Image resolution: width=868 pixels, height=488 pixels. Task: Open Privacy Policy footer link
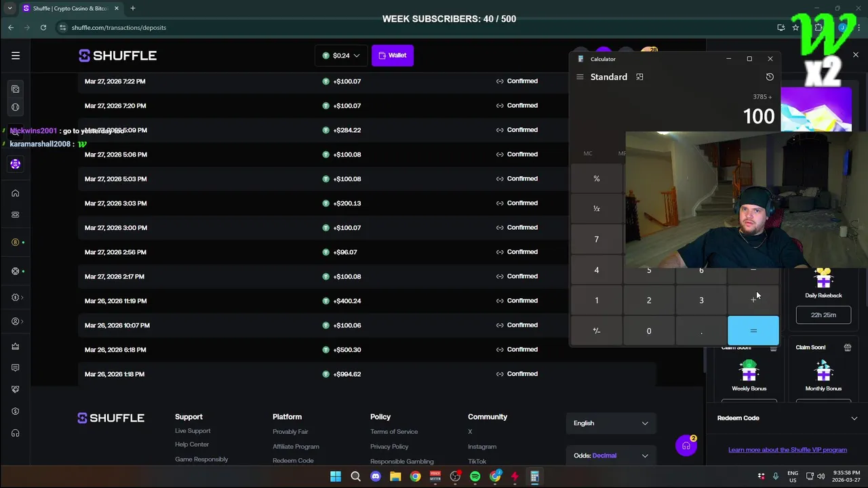click(389, 447)
